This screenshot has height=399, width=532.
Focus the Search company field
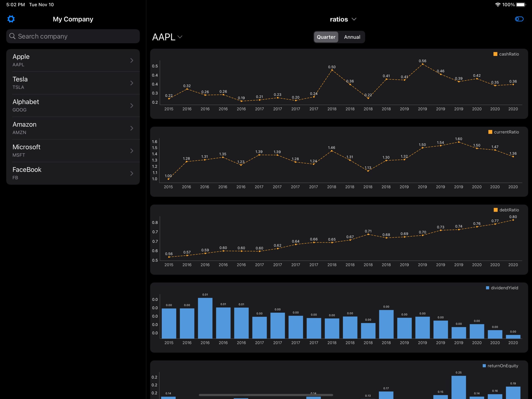pos(73,36)
